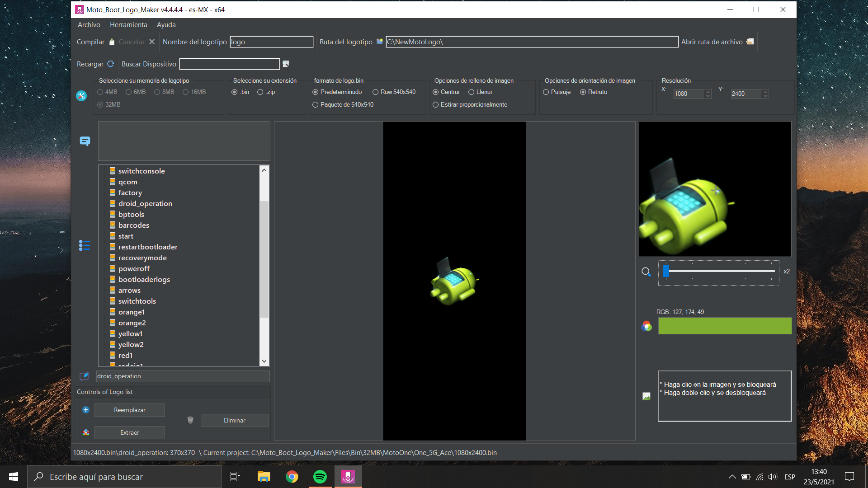Click the logo list sidebar icon
The height and width of the screenshot is (488, 868).
point(85,245)
